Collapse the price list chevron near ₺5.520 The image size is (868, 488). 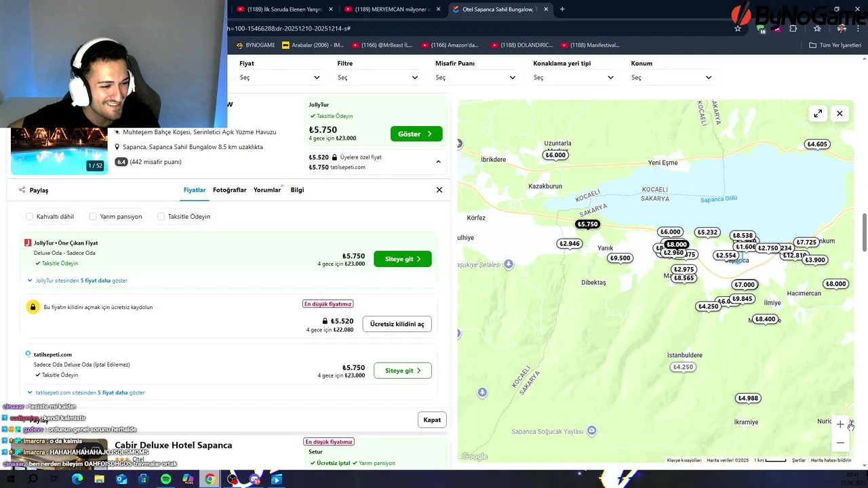coord(438,162)
